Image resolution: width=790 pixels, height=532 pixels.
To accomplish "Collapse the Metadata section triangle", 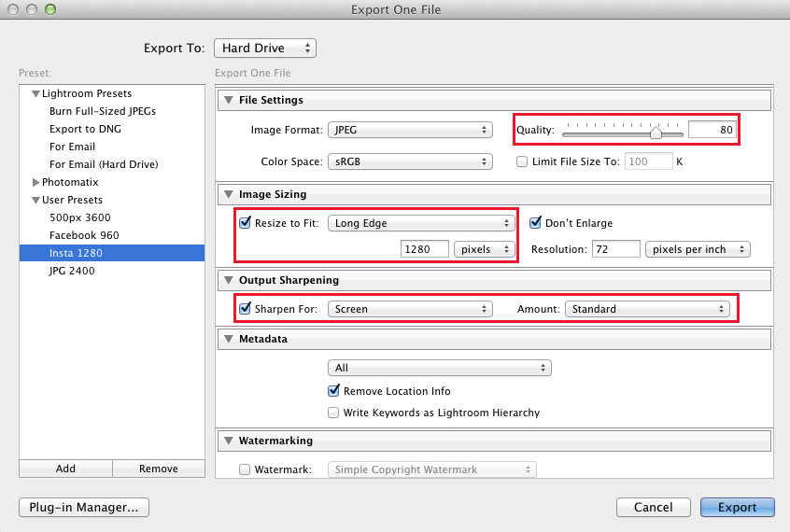I will (x=229, y=339).
